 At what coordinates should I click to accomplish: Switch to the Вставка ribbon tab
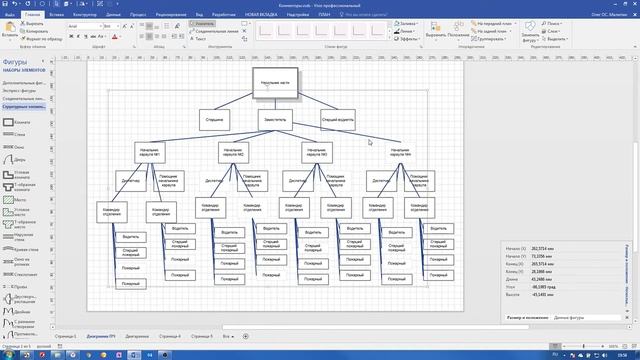(x=56, y=14)
